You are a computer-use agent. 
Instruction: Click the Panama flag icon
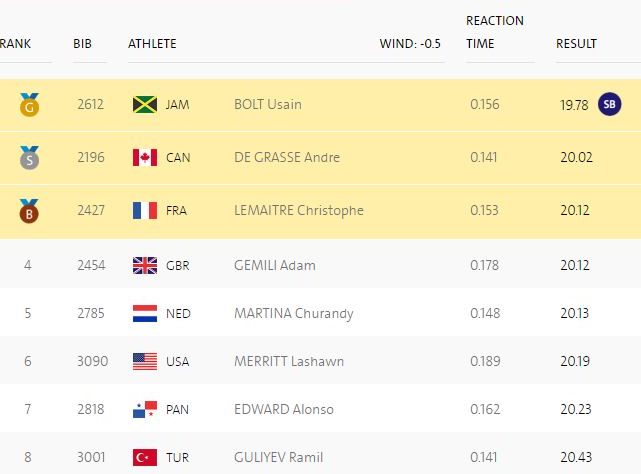[145, 409]
